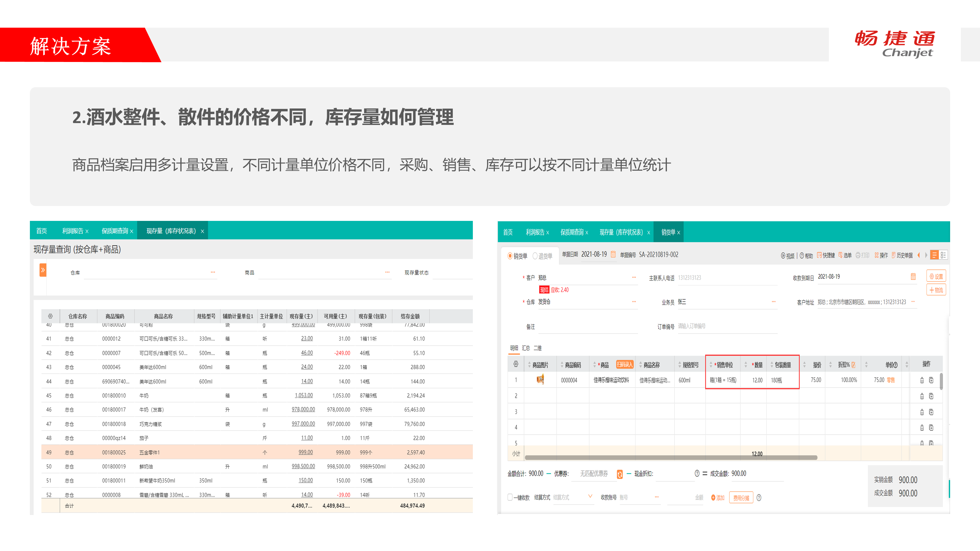Open the 单据日期 calendar picker icon
Viewport: 980px width, 551px height.
[613, 254]
